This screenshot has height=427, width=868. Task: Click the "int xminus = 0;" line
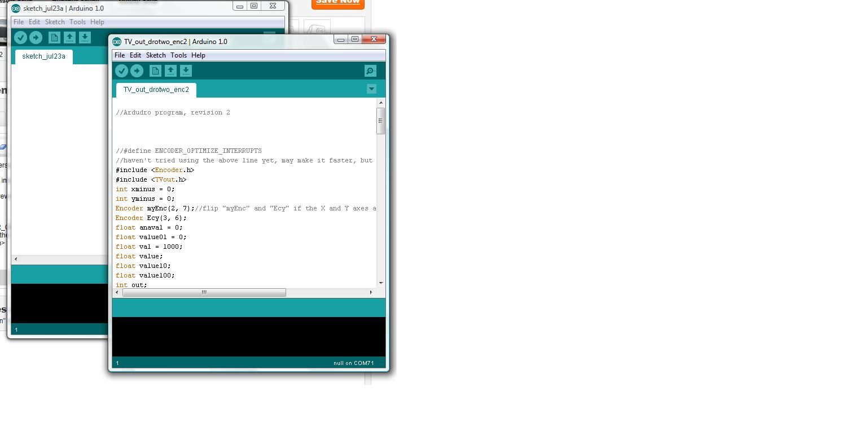coord(145,189)
